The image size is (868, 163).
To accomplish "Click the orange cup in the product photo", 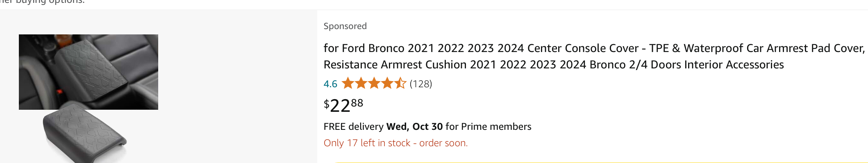I will coord(63,40).
